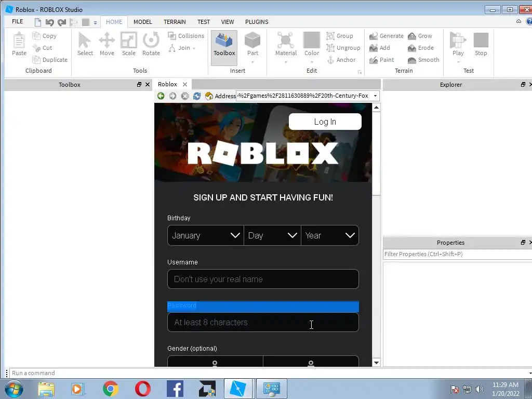Click the Ungroup icon

point(330,48)
